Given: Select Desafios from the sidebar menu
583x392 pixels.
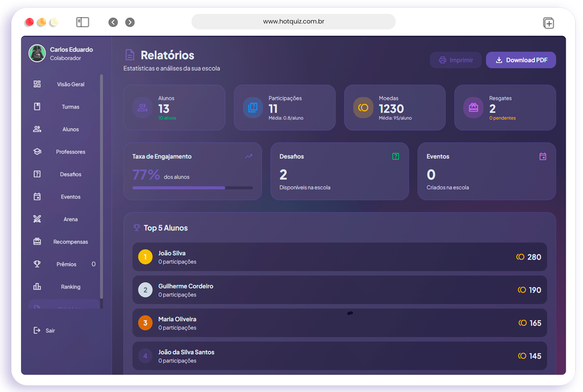Looking at the screenshot, I should (70, 174).
